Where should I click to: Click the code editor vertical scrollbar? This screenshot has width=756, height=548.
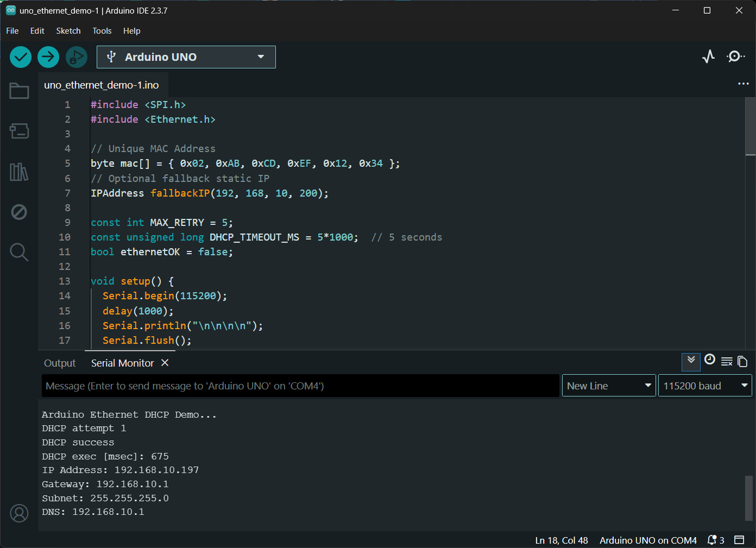click(x=750, y=127)
